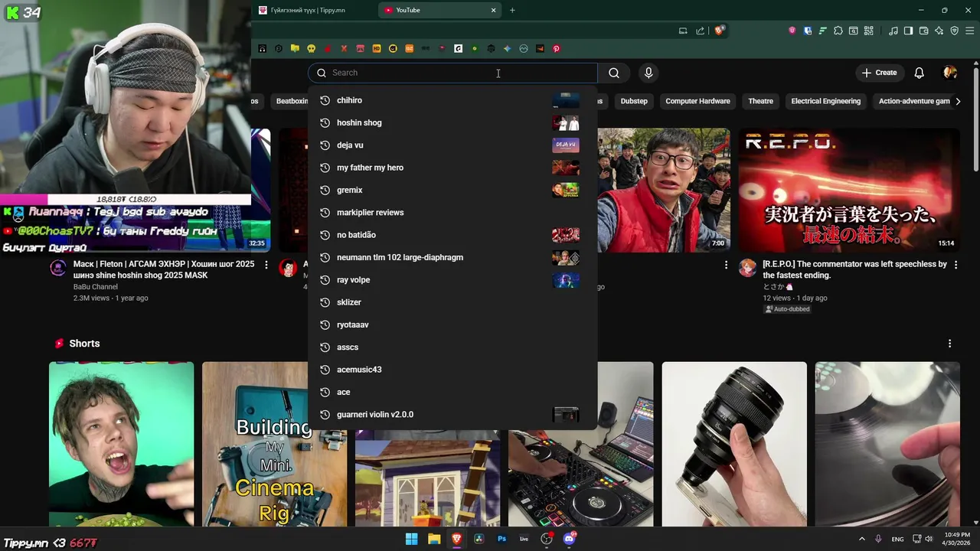Click history clock icon beside 'chihiro'

tap(325, 100)
